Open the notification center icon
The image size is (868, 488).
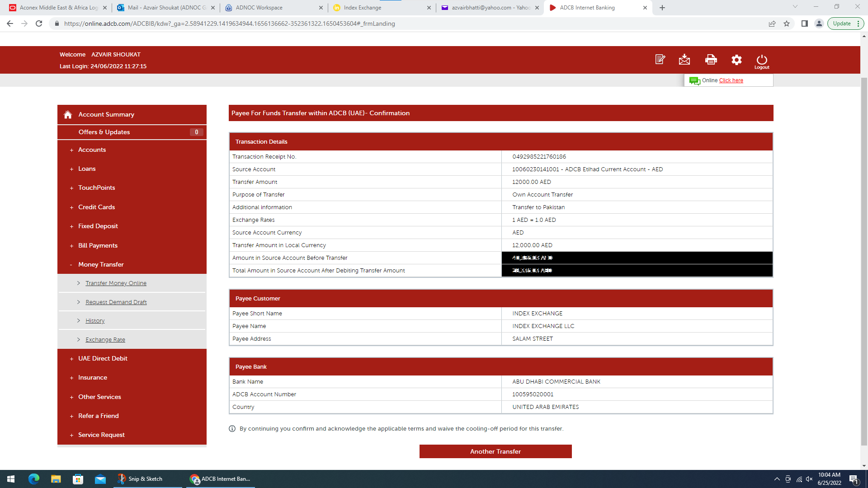tap(854, 479)
